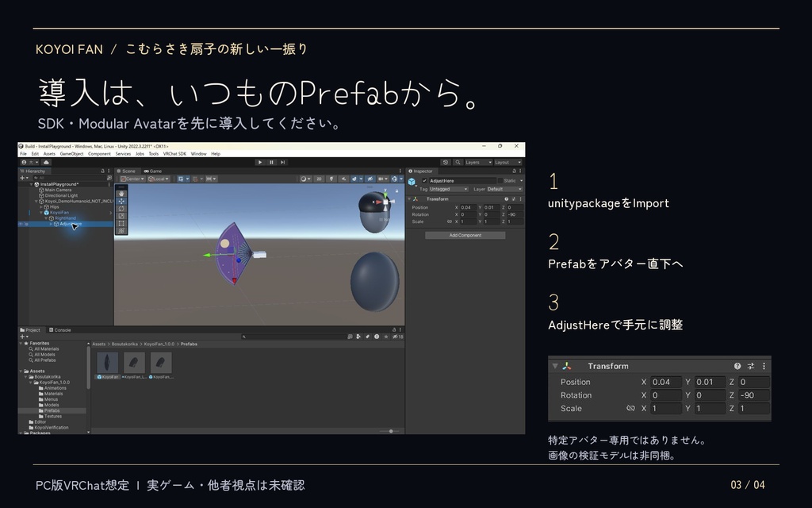Click the Project create plus button
812x508 pixels.
(x=24, y=337)
